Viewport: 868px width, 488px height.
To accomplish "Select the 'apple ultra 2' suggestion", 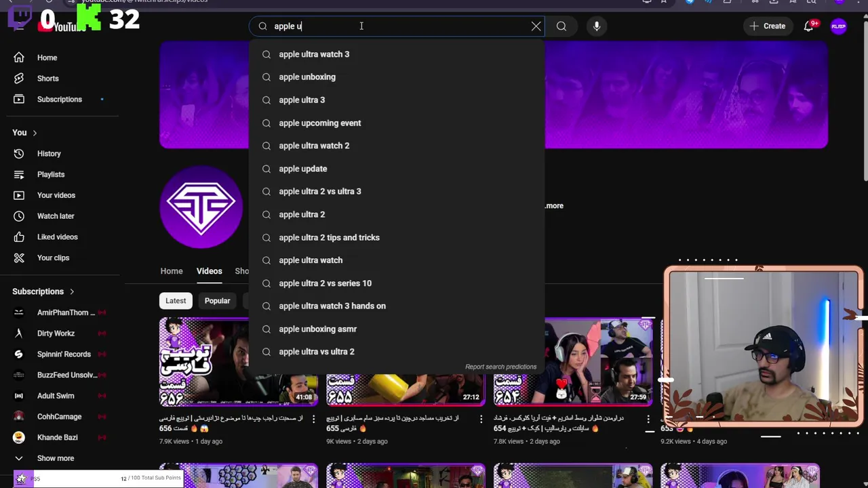I will pos(397,215).
